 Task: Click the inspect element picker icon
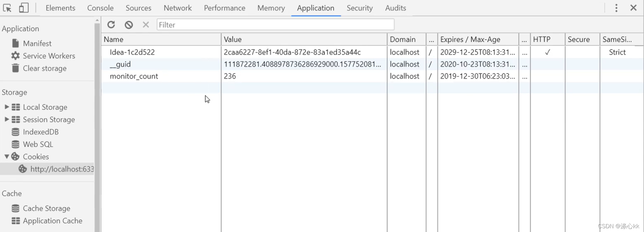tap(7, 8)
